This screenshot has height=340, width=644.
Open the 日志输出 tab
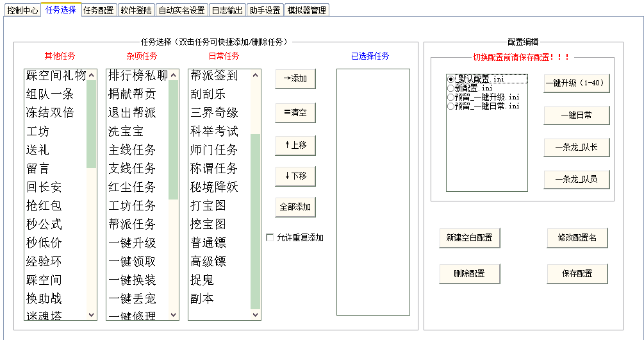tap(227, 10)
